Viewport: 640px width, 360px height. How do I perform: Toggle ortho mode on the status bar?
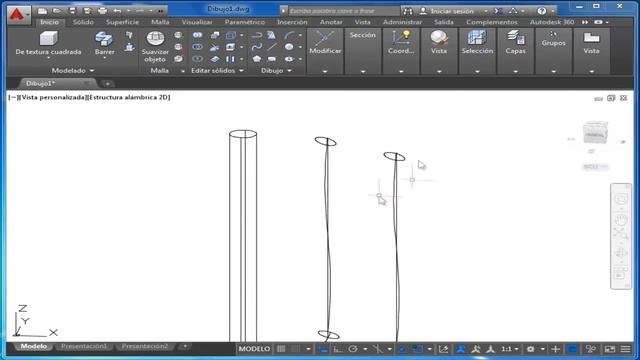[338, 349]
